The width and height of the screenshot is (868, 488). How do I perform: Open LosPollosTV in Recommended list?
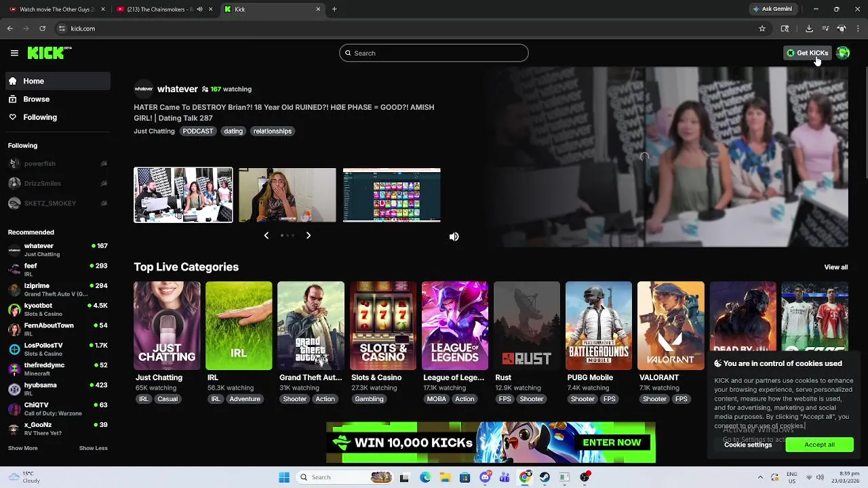click(x=58, y=349)
